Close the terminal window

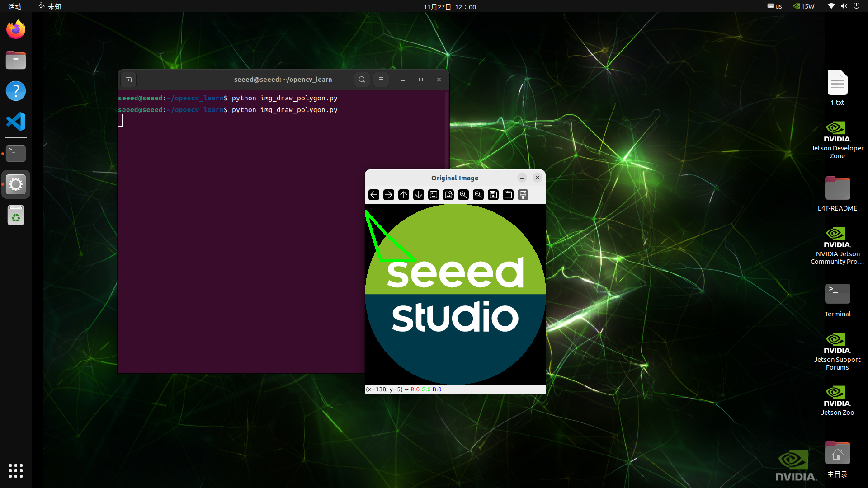[439, 80]
